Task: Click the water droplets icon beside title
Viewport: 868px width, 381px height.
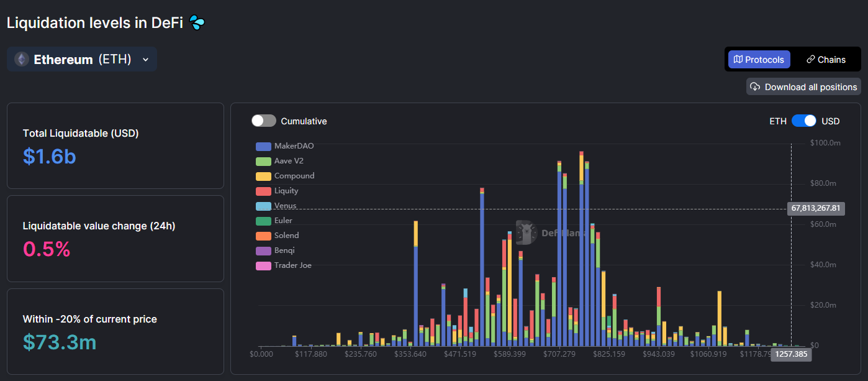Action: click(x=197, y=24)
